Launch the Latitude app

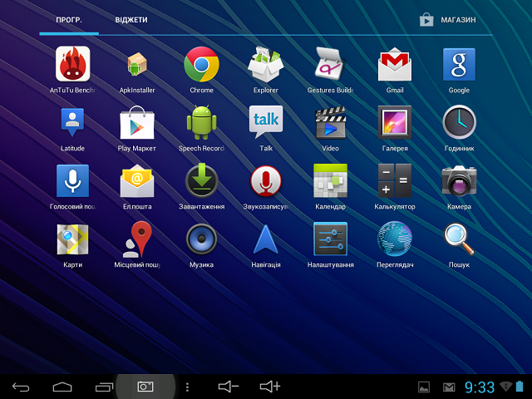(x=72, y=123)
